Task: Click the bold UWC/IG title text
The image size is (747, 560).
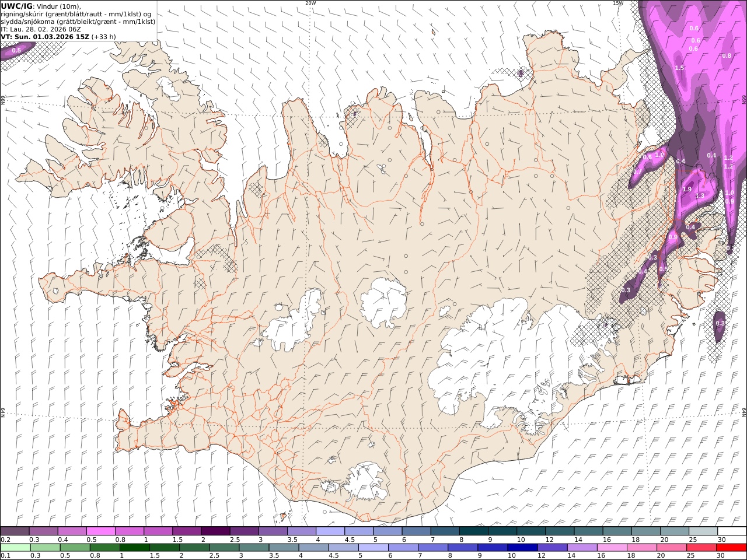Action: pyautogui.click(x=16, y=6)
